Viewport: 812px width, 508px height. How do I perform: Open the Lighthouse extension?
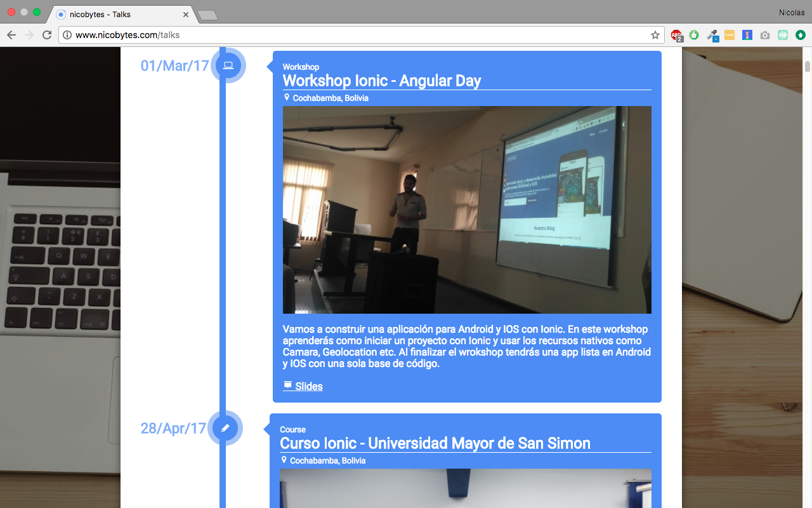pos(747,35)
